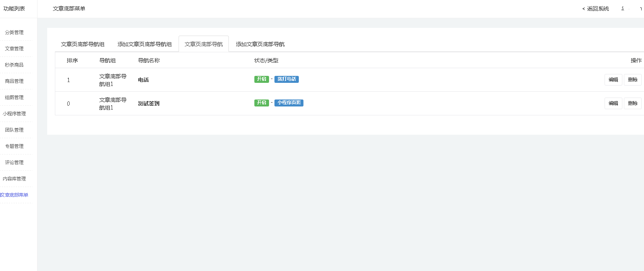Viewport: 644px width, 271px height.
Task: Delete the 电话 navigation row
Action: point(632,80)
